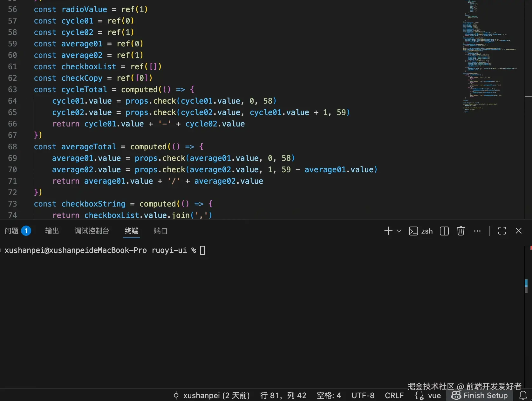Click 行 81, 列 42 cursor position
This screenshot has height=401, width=532.
(283, 396)
